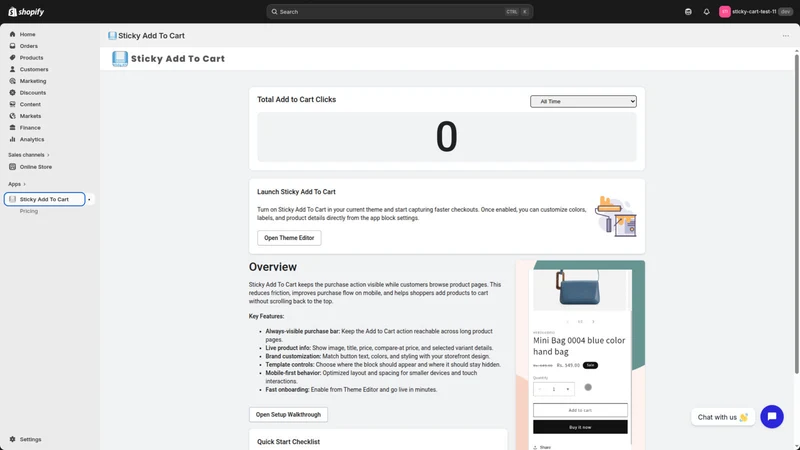Expand the Sales channels section
Viewport: 800px width, 450px height.
coord(29,155)
